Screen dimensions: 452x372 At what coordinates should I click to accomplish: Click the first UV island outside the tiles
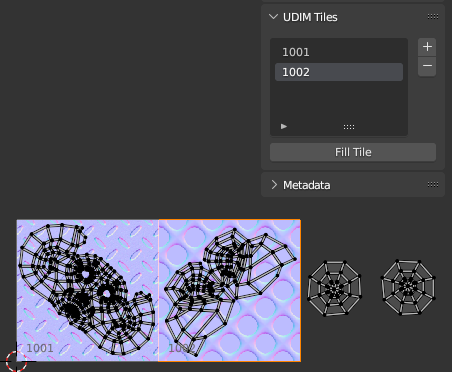click(x=334, y=288)
